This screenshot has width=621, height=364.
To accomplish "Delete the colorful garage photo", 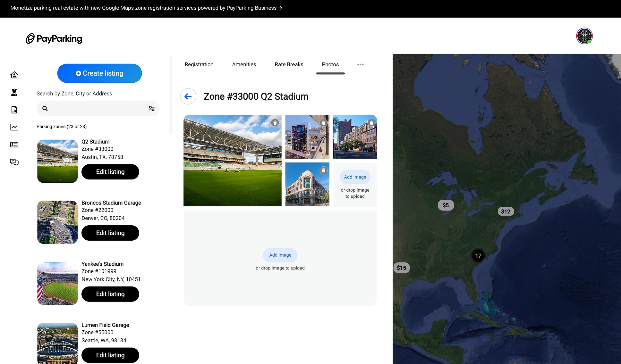I will tap(324, 122).
